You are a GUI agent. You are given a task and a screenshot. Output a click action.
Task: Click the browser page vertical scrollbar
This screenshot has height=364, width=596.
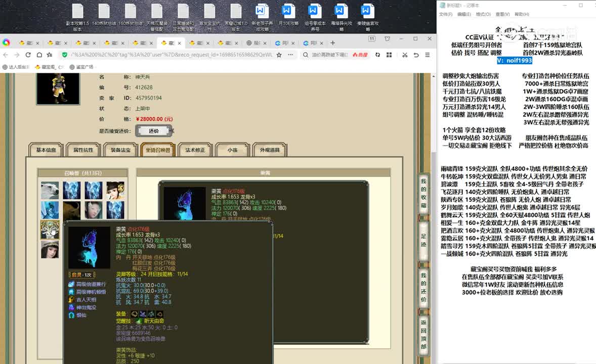point(433,218)
